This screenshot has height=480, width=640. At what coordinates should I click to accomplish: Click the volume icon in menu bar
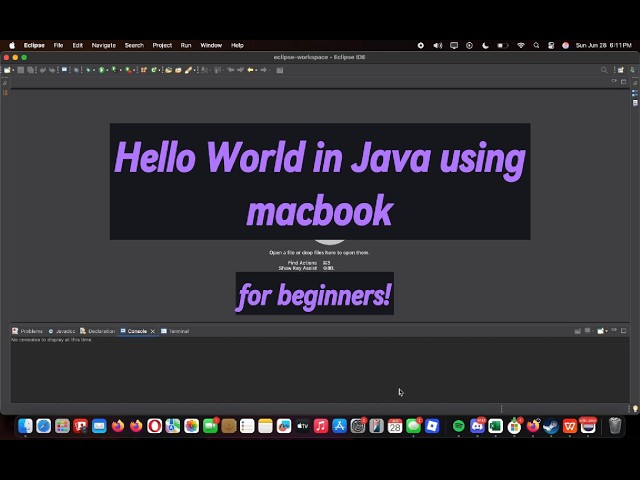tap(438, 45)
